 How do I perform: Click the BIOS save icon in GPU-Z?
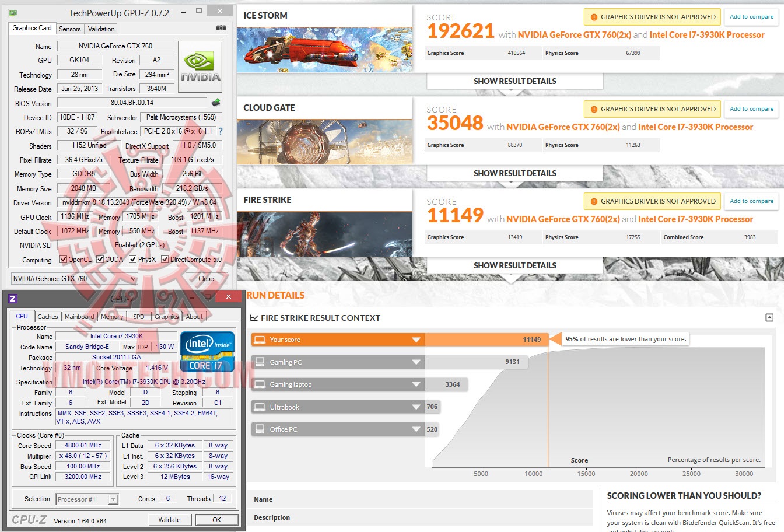[x=216, y=103]
